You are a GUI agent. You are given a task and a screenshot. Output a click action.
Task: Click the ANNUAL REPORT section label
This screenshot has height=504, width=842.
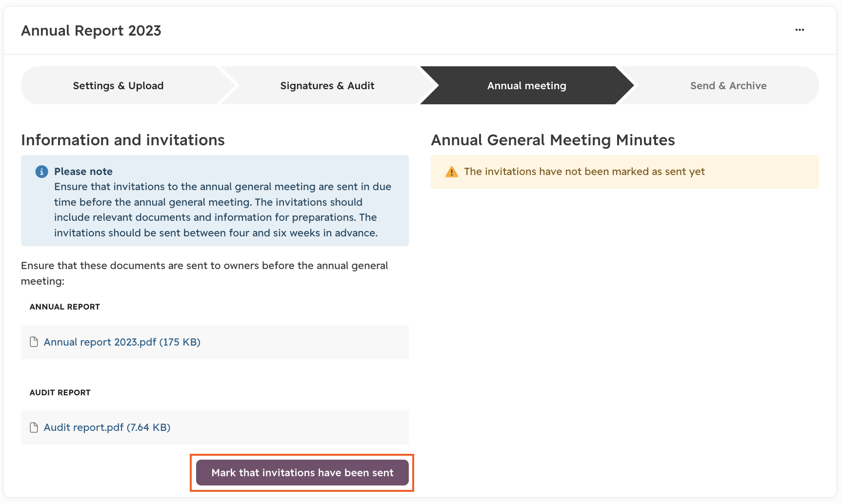click(65, 307)
